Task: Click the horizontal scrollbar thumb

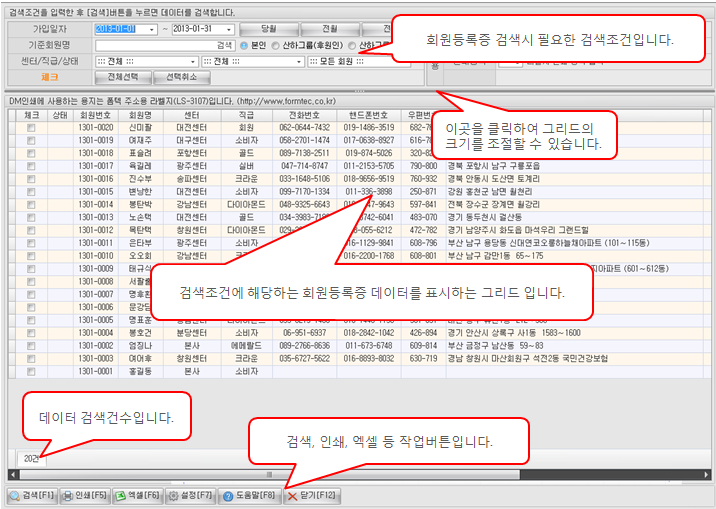Action: pyautogui.click(x=269, y=475)
